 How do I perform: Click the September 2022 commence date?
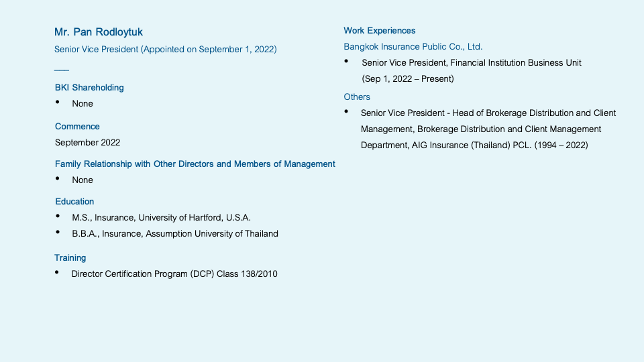pos(87,142)
